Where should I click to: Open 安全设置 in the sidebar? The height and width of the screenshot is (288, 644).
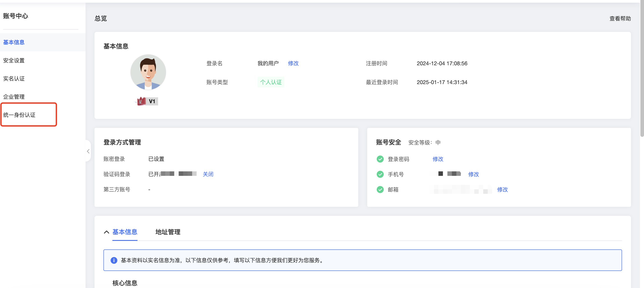point(14,60)
